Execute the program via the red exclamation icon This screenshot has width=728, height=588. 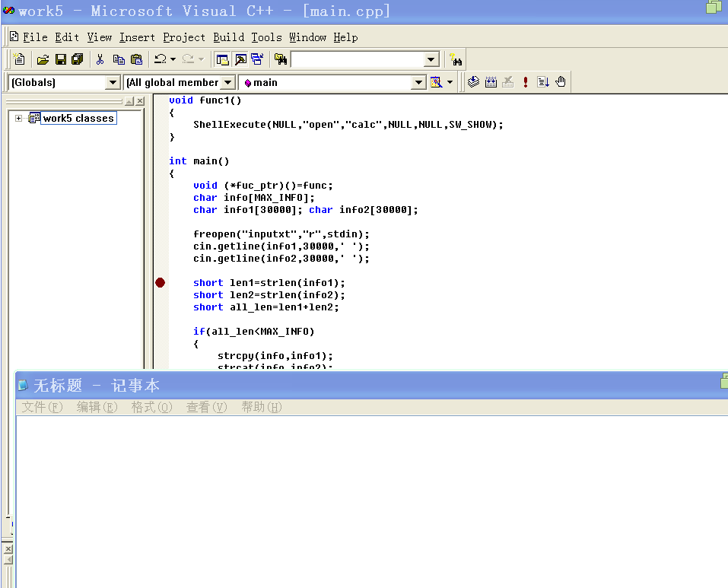[x=525, y=81]
